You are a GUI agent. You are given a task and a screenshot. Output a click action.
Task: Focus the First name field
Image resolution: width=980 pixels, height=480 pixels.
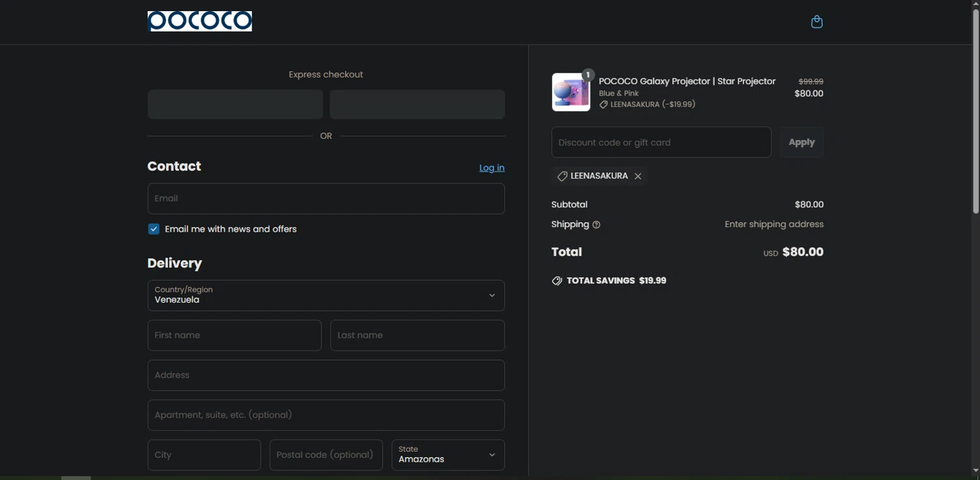point(235,335)
